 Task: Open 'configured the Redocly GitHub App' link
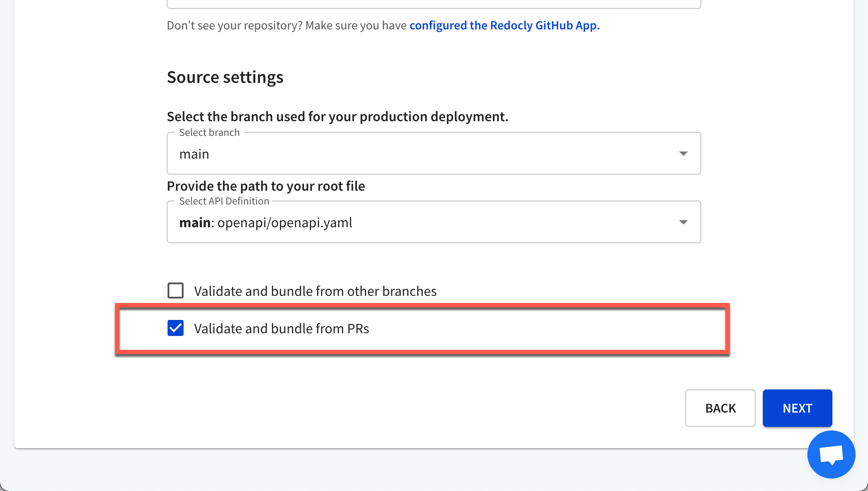[504, 25]
